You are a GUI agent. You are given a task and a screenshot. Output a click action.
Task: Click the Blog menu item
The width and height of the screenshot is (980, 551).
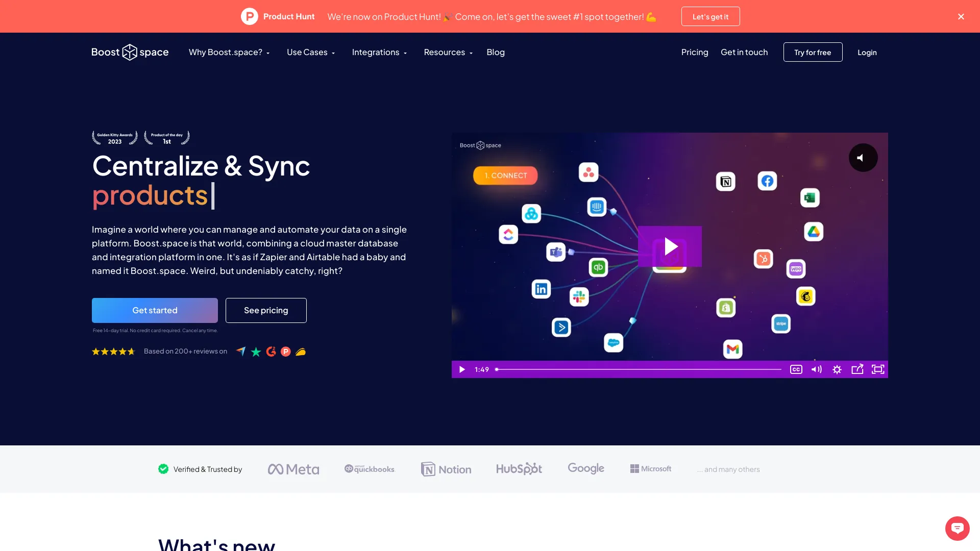(495, 52)
